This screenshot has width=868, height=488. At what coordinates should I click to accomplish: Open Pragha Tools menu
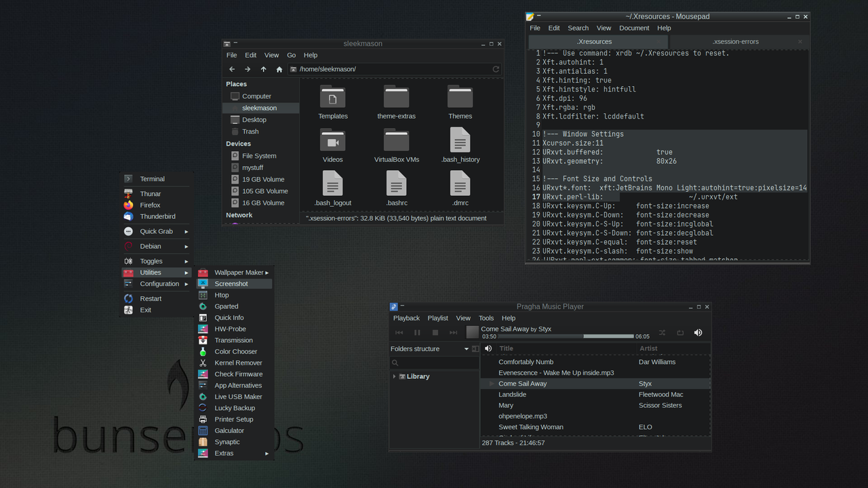coord(486,318)
